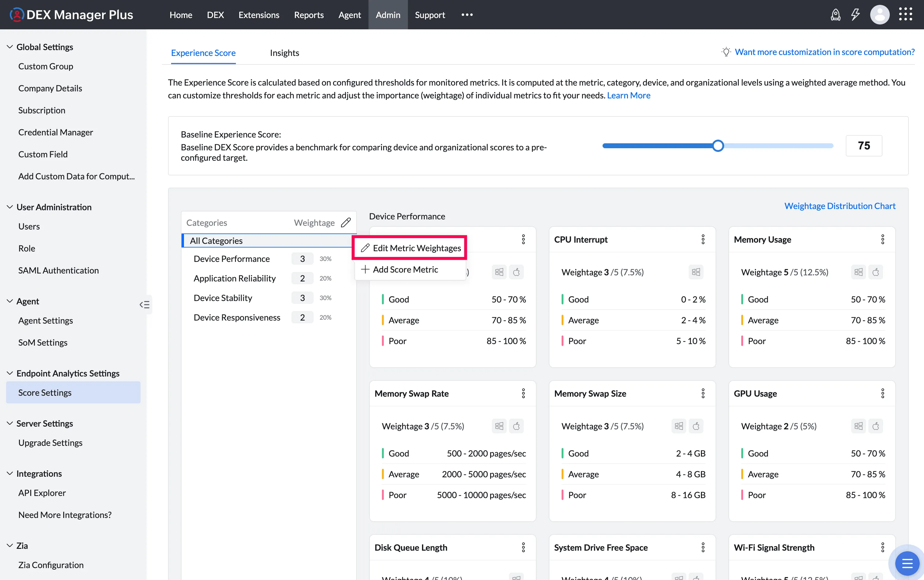The image size is (924, 580).
Task: Click Windows icon on Memory Swap Size card
Action: click(x=679, y=426)
